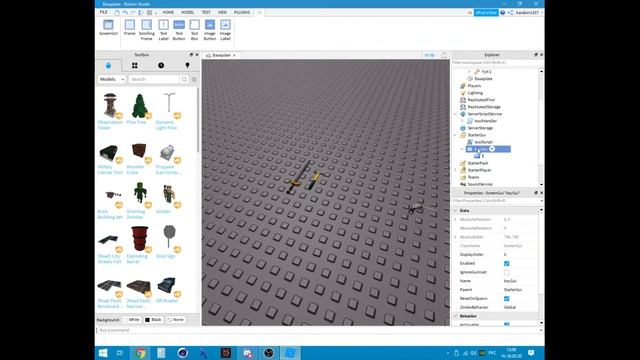Viewport: 640px width, 360px height.
Task: Open the Models category dropdown
Action: pos(111,79)
